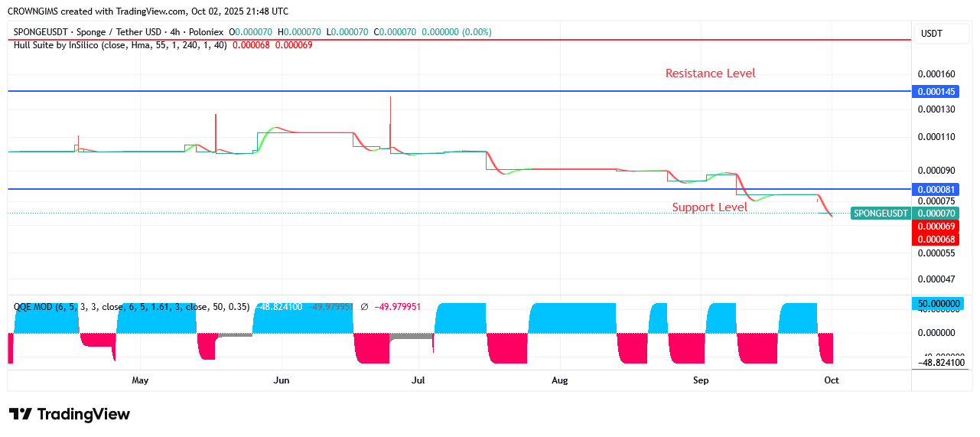This screenshot has height=437, width=980.
Task: Click the Jul label on the time axis
Action: [418, 380]
